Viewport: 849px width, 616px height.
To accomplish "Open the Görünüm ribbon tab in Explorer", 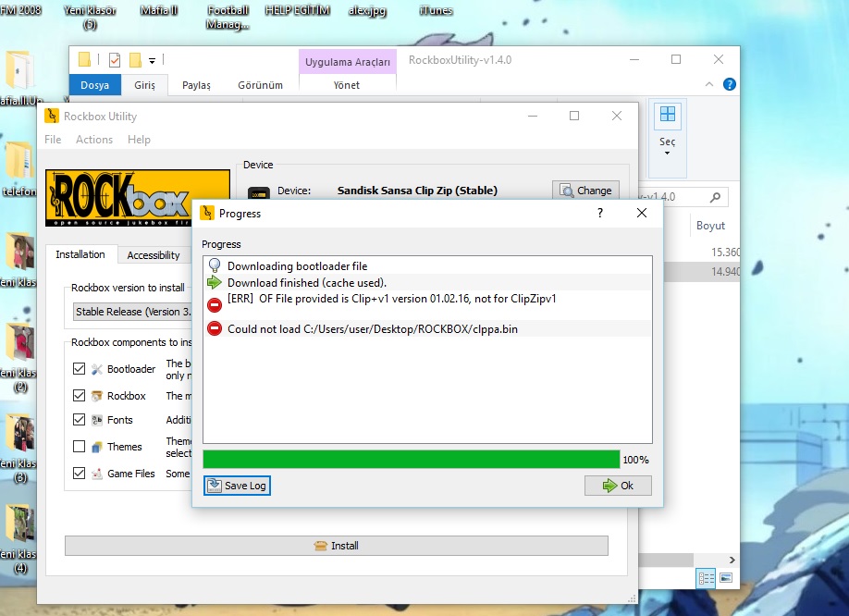I will tap(260, 85).
